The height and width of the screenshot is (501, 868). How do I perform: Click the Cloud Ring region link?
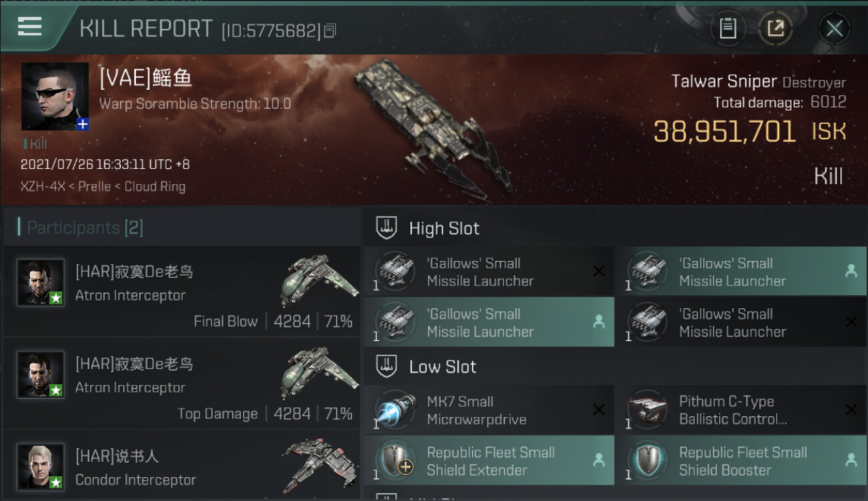point(155,186)
